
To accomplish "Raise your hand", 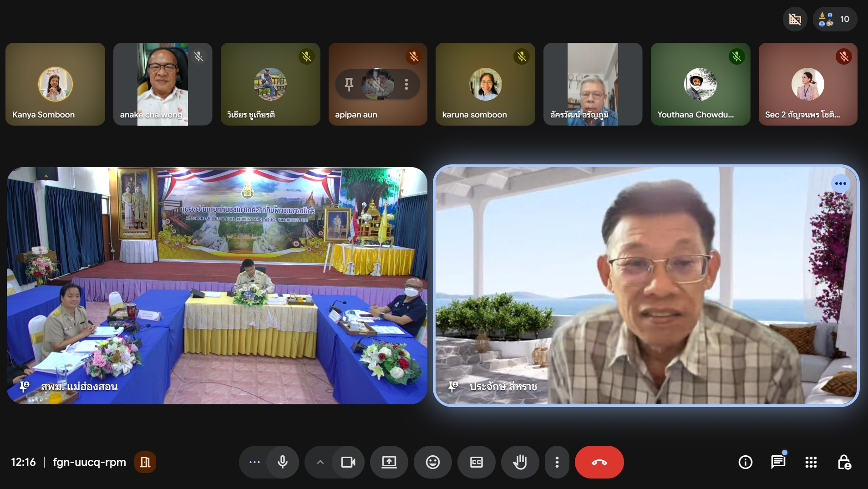I will [520, 462].
